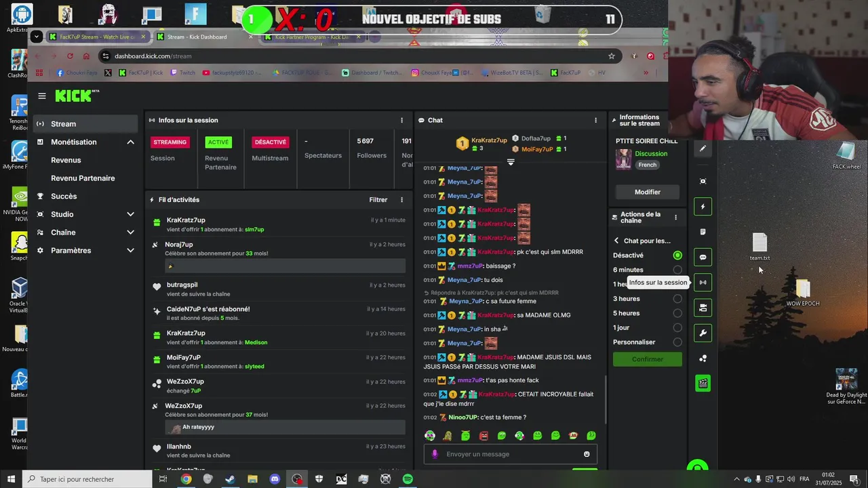The image size is (868, 488).
Task: Open the pencil edit icon in right toolbar
Action: coord(703,148)
